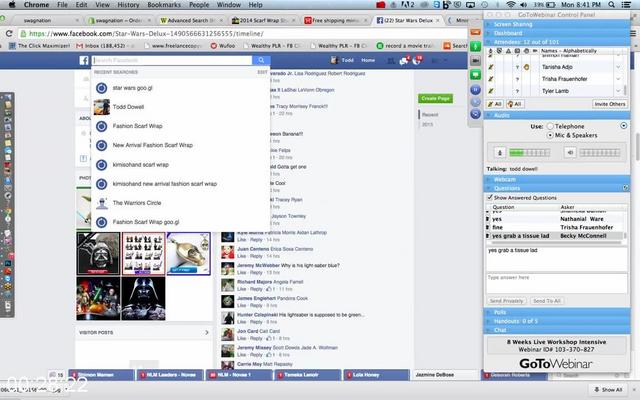640x400 pixels.
Task: Select 'Fashion Scarf Wrap' recent search
Action: (x=180, y=126)
